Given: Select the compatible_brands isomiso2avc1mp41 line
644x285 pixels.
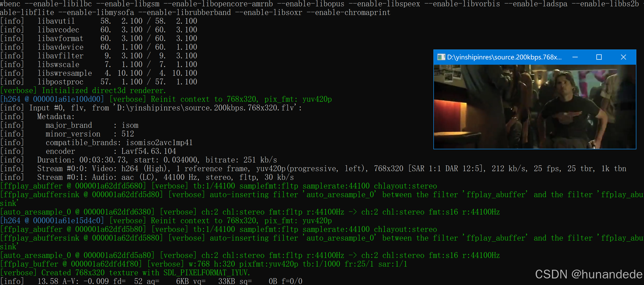Looking at the screenshot, I should 118,142.
